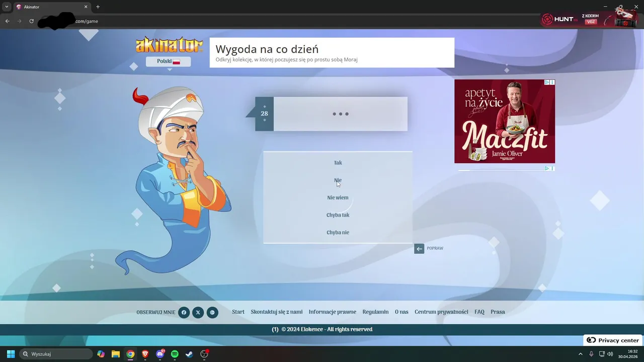Switch to Chrome in the taskbar
Image resolution: width=644 pixels, height=362 pixels.
coord(130,354)
